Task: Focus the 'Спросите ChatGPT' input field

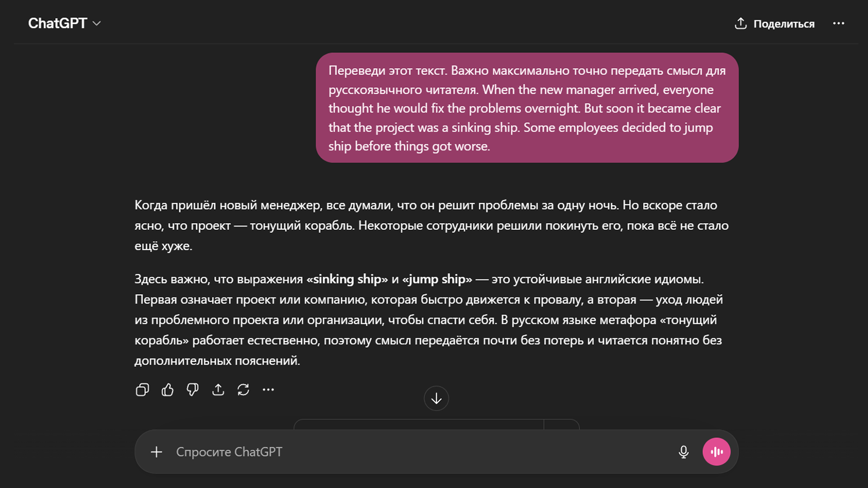Action: [x=417, y=452]
